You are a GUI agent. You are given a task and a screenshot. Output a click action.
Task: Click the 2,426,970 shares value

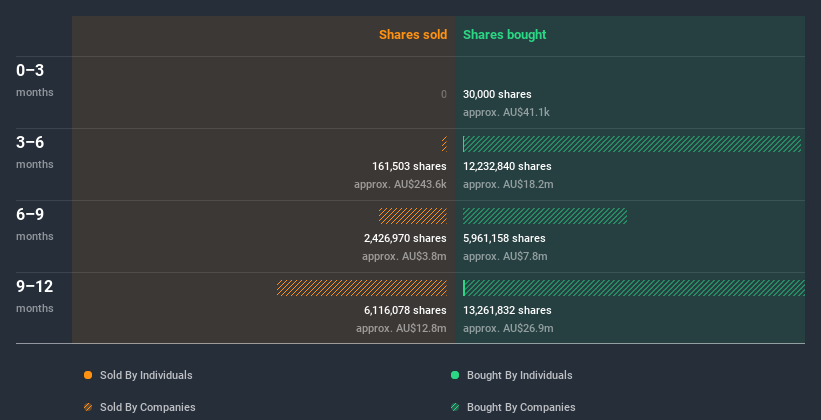tap(405, 238)
